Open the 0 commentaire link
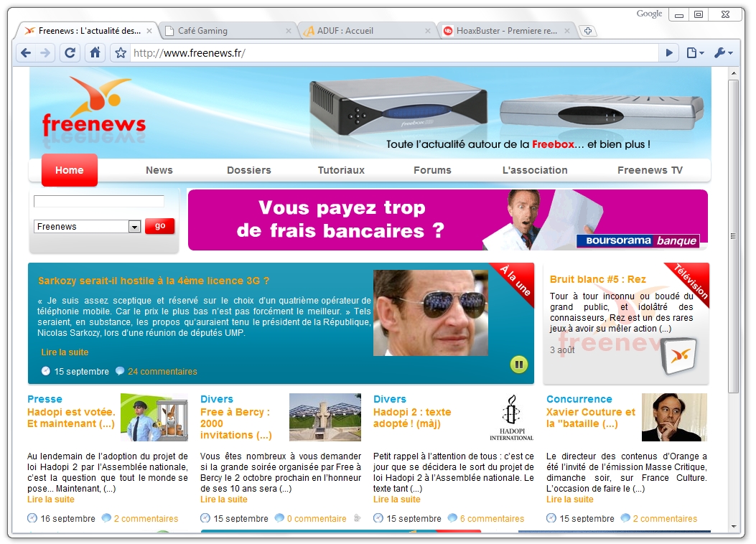The image size is (756, 544). (317, 518)
